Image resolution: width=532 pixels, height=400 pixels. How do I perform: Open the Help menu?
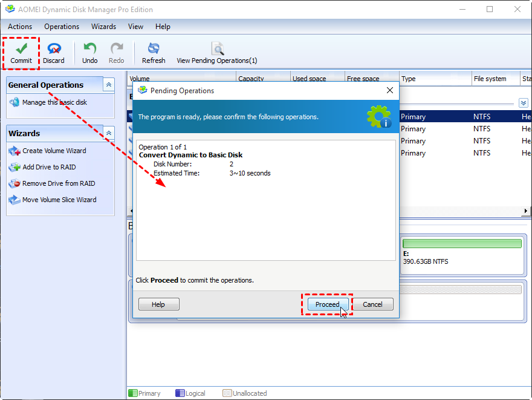coord(163,27)
